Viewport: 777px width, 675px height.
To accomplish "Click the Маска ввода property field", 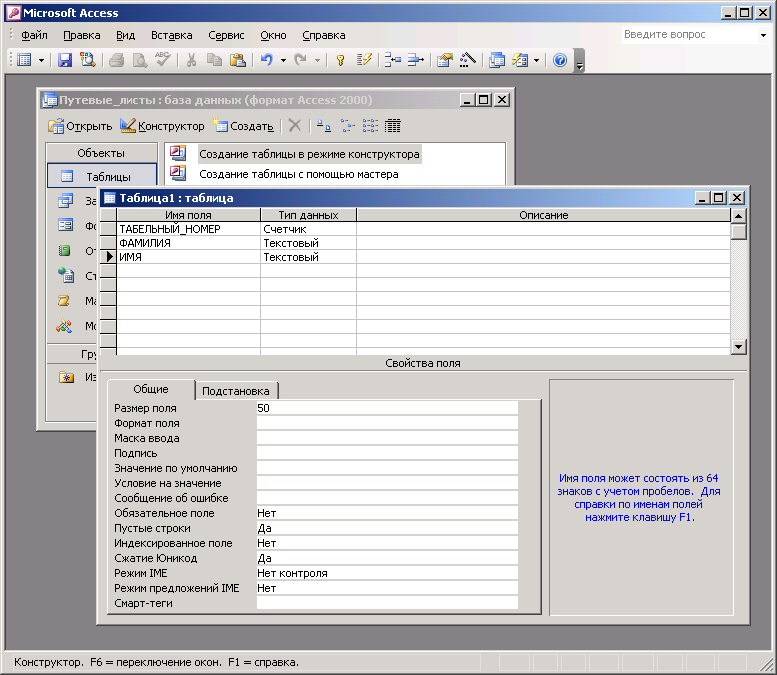I will pos(387,439).
